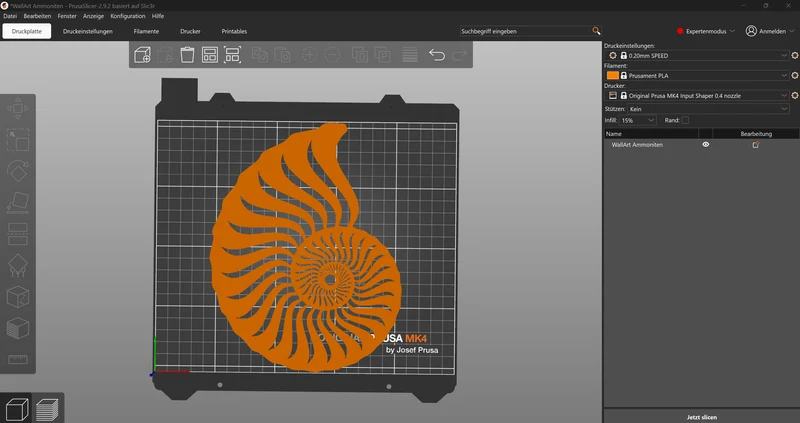Click the Add object cube icon
The width and height of the screenshot is (800, 423).
(x=142, y=55)
